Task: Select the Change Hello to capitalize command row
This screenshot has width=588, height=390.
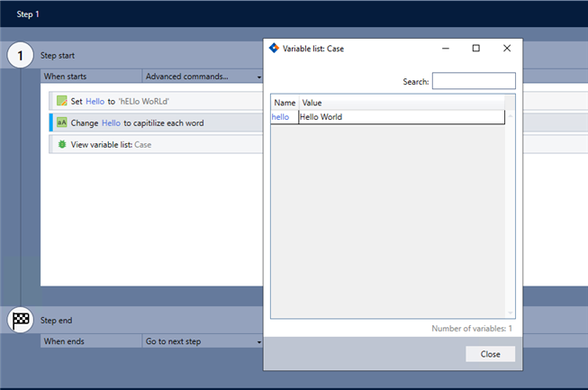Action: tap(153, 122)
